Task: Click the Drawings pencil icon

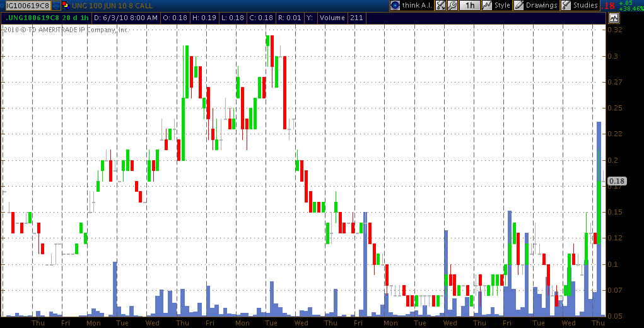Action: point(518,5)
